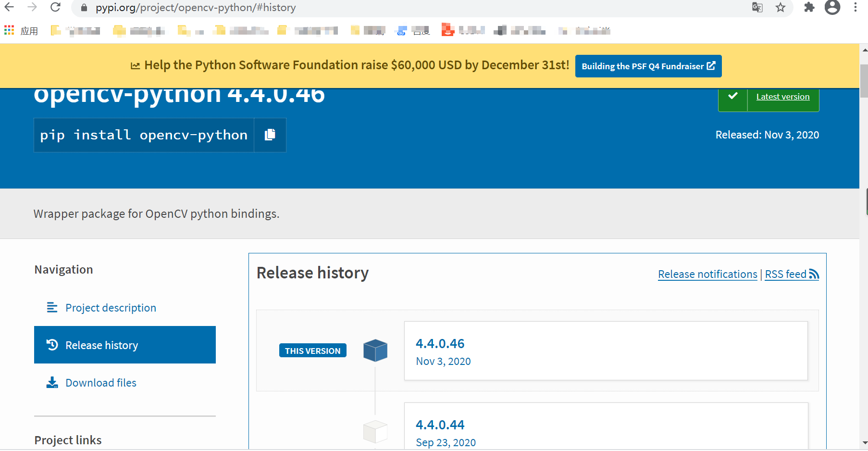The height and width of the screenshot is (451, 868).
Task: Open the RSS feed icon
Action: 814,274
